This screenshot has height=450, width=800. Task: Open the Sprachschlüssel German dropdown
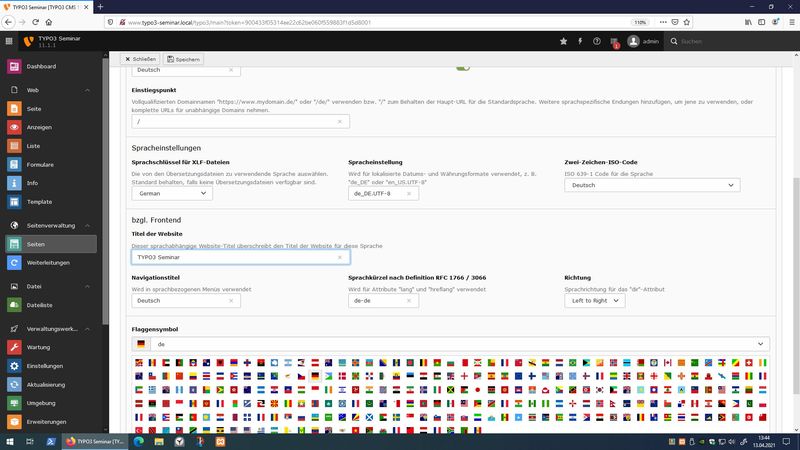172,193
